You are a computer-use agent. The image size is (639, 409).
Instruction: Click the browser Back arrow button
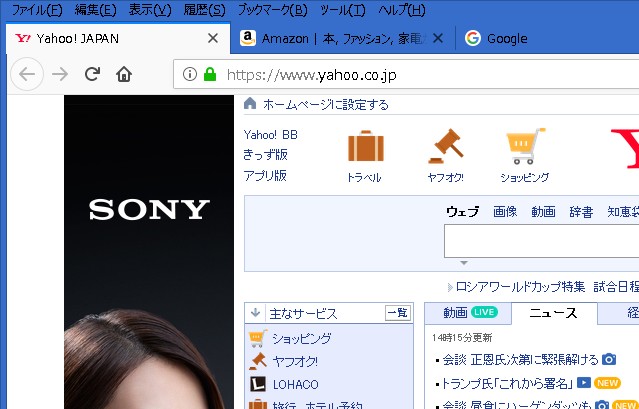(x=27, y=74)
